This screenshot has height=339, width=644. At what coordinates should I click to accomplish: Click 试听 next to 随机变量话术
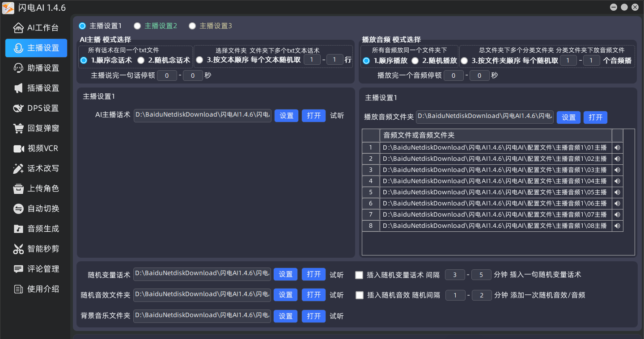coord(337,275)
